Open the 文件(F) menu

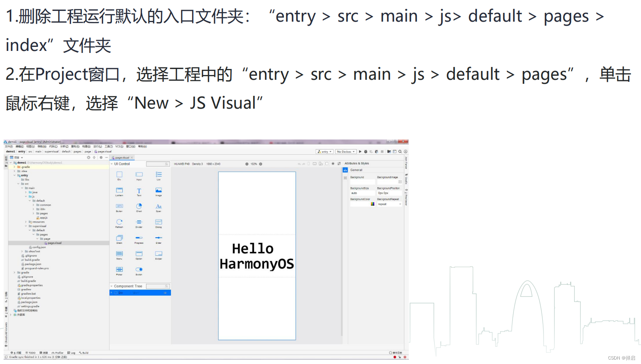click(x=9, y=147)
